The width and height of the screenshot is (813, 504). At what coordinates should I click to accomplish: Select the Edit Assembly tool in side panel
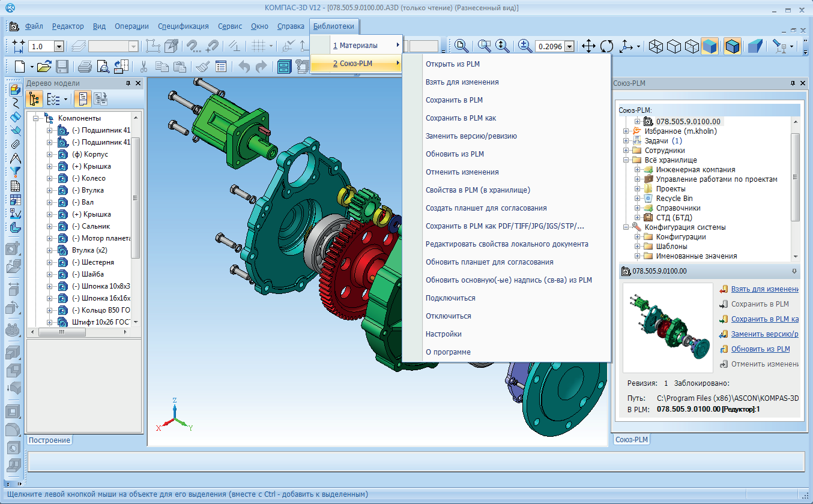(x=16, y=90)
